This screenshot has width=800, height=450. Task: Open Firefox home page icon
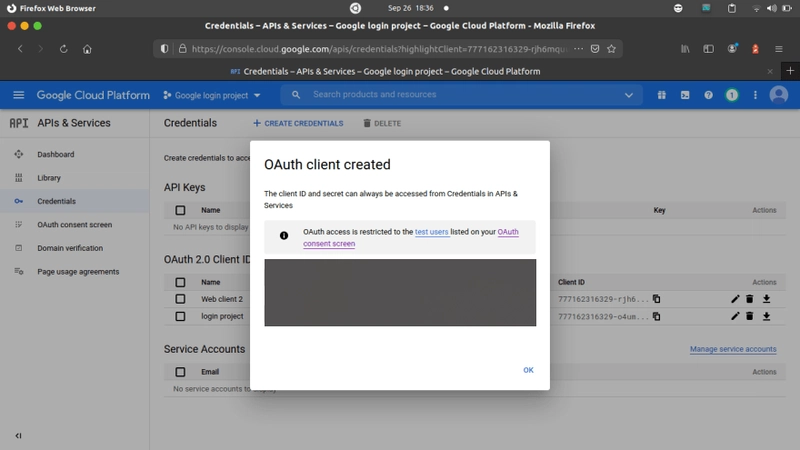pyautogui.click(x=87, y=49)
